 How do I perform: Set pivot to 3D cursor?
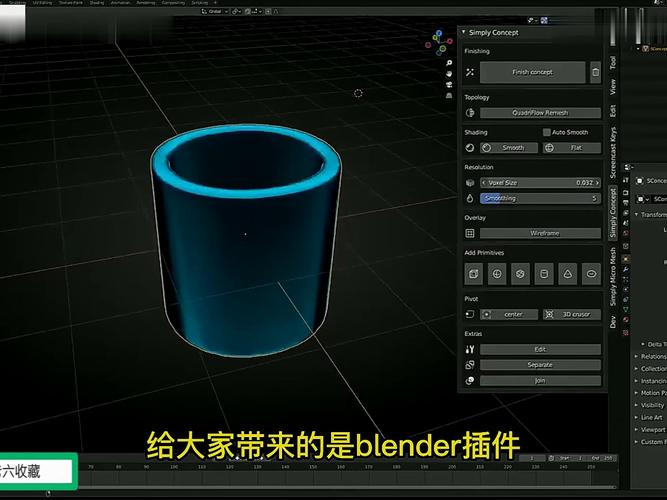tap(572, 314)
